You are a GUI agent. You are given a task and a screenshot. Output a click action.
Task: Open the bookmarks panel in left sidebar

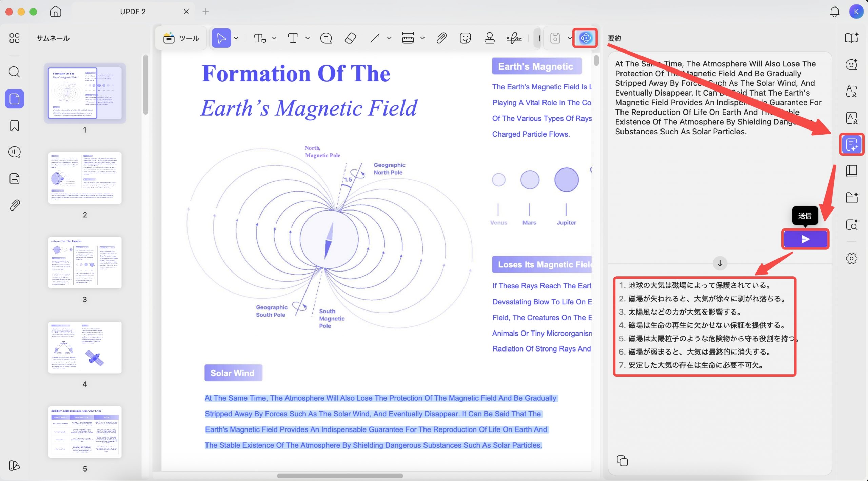tap(14, 125)
